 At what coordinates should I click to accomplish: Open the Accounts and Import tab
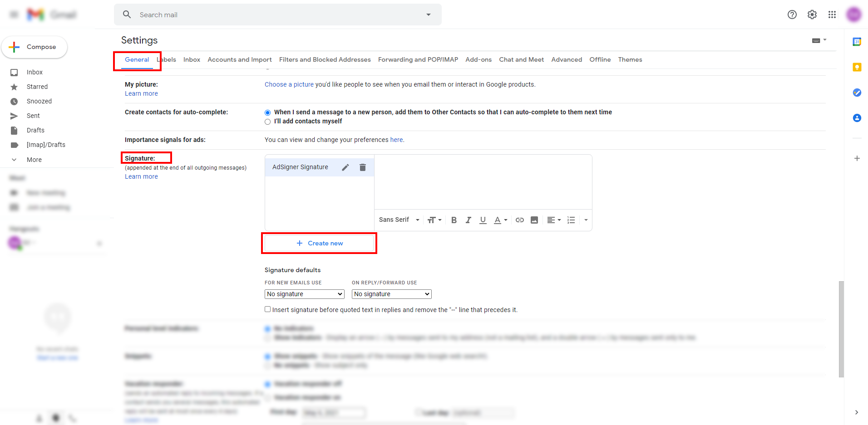pyautogui.click(x=239, y=59)
